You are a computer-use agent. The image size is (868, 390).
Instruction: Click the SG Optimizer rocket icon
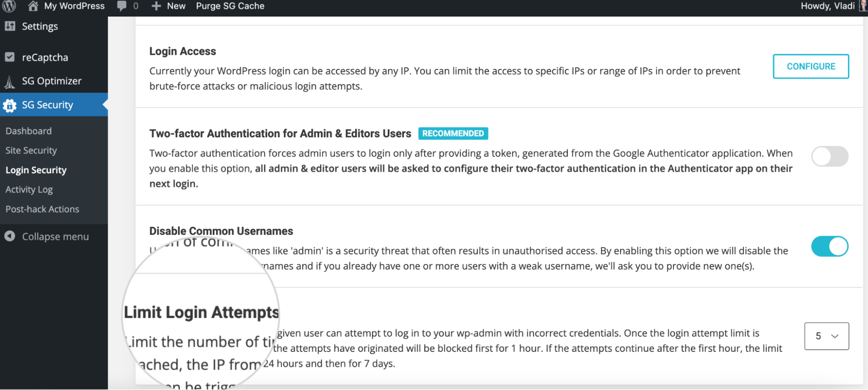tap(10, 81)
